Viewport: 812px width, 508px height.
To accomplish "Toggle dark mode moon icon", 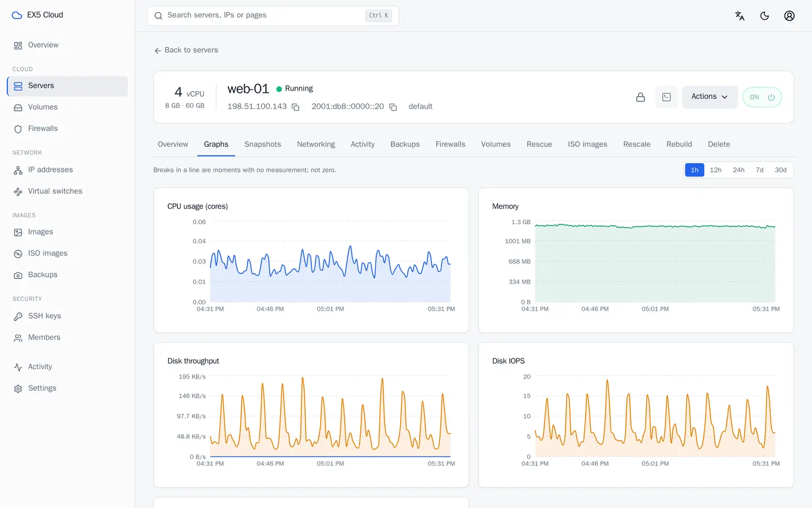I will [764, 16].
